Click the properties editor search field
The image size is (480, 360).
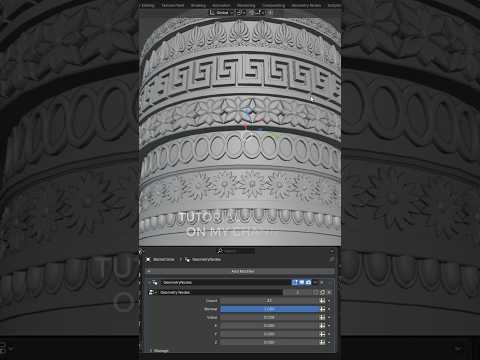[x=237, y=251]
